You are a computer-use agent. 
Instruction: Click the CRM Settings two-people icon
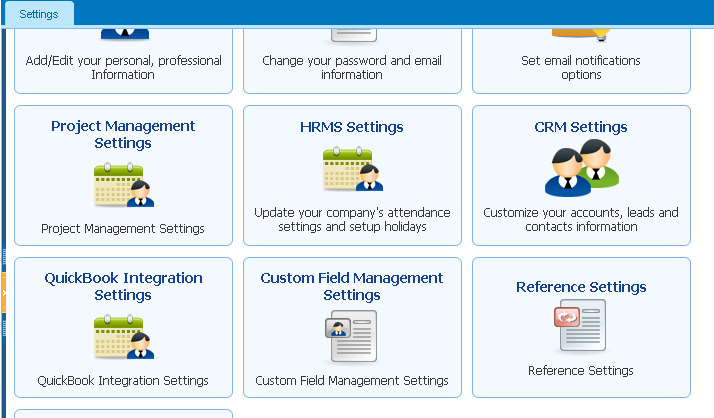pos(581,168)
